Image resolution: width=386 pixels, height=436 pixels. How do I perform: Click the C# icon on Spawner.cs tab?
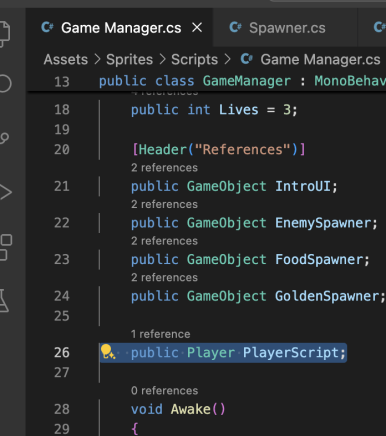coord(235,27)
